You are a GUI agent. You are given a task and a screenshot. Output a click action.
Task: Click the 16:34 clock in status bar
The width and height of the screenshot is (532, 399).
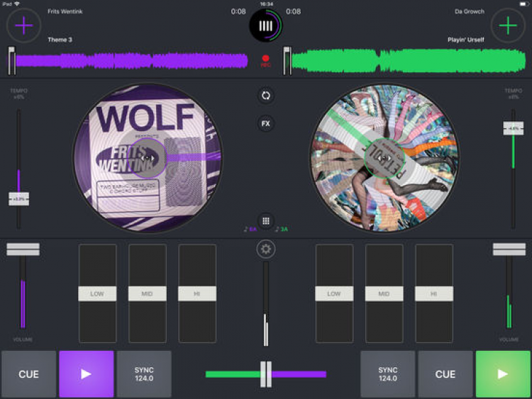point(266,4)
